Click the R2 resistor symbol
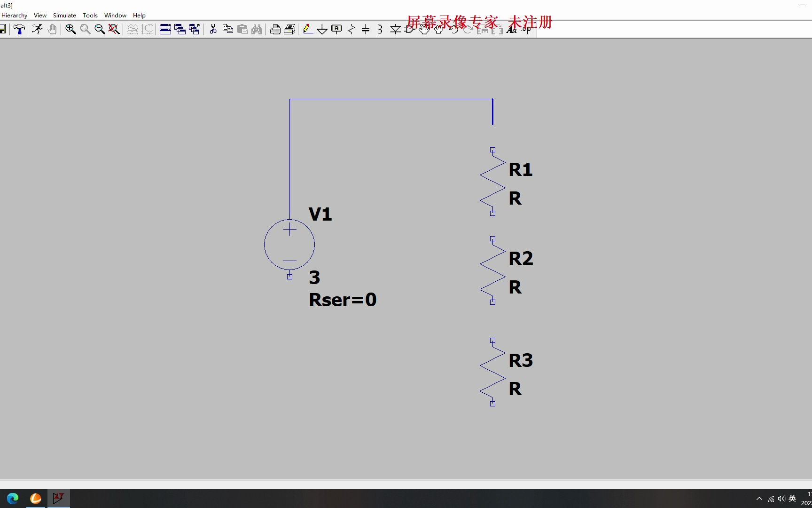Image resolution: width=812 pixels, height=508 pixels. pyautogui.click(x=492, y=270)
